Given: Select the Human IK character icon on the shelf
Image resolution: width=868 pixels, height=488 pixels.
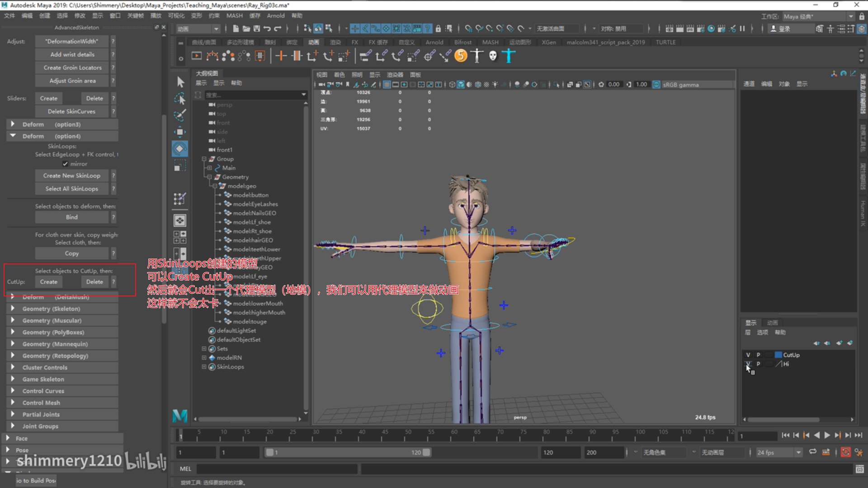Looking at the screenshot, I should pos(476,56).
